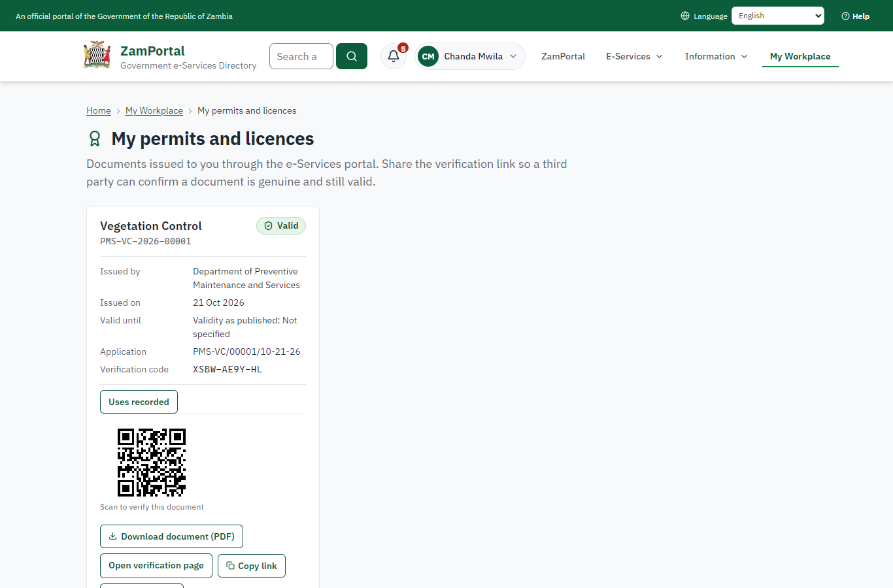Viewport: 893px width, 588px height.
Task: Click the ZamPortal site title
Action: 152,51
